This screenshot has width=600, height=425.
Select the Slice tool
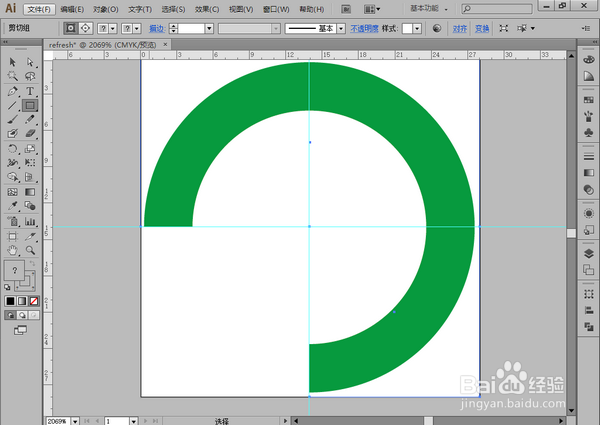click(x=30, y=236)
